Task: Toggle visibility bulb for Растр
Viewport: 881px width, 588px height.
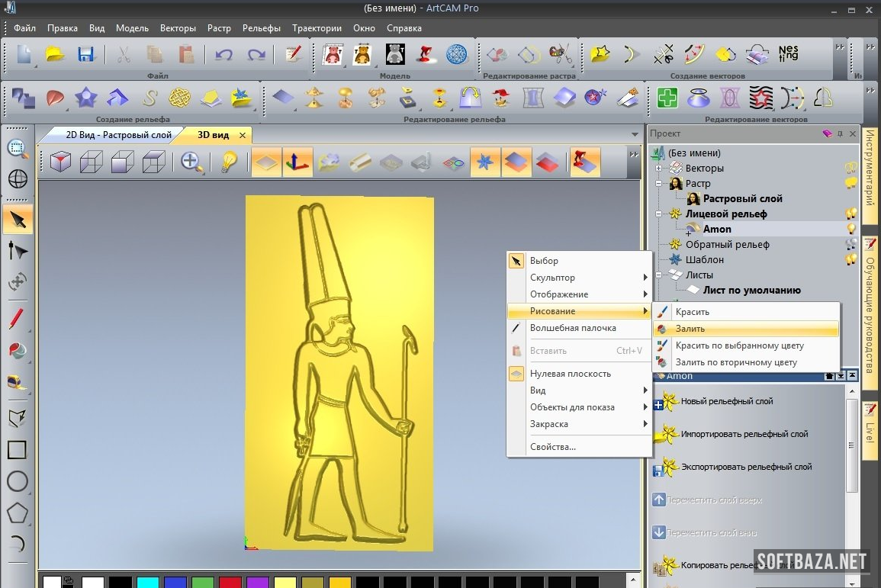Action: 851,183
